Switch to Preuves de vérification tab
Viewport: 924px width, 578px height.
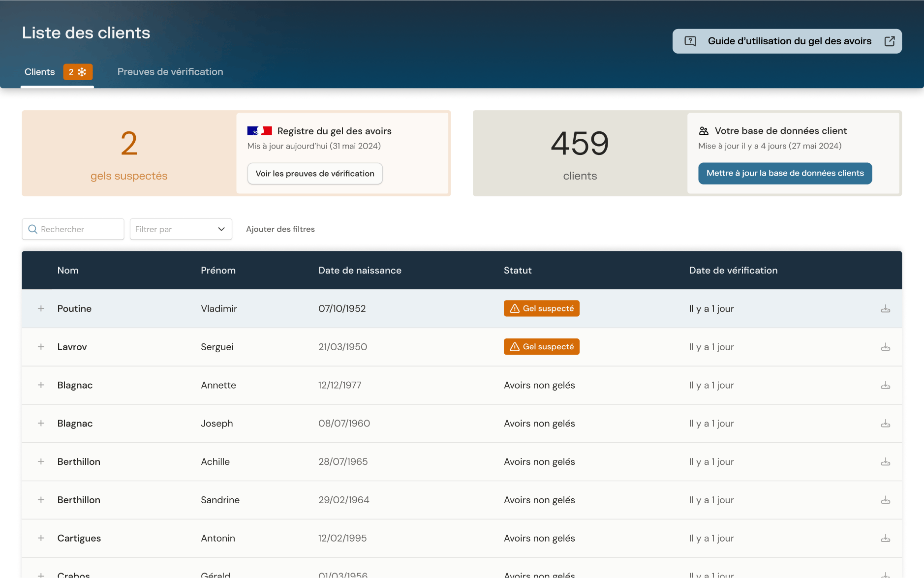pyautogui.click(x=170, y=72)
